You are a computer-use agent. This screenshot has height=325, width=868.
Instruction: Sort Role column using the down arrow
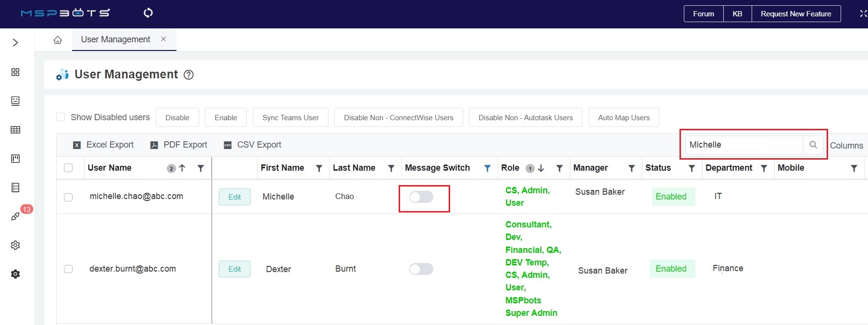tap(541, 168)
